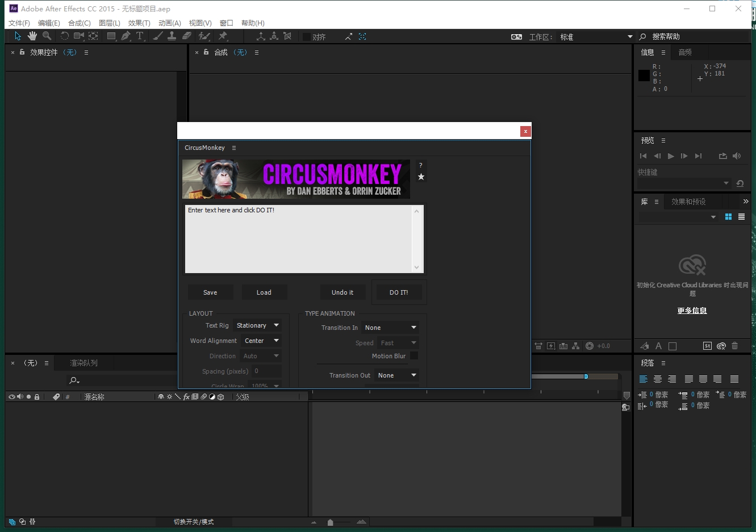Screen dimensions: 756x532
Task: Select the Puppet Pin tool
Action: pos(223,36)
